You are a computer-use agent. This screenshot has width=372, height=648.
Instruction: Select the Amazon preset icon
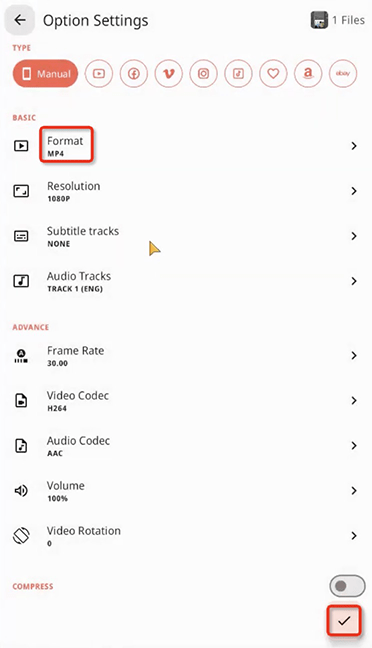308,74
